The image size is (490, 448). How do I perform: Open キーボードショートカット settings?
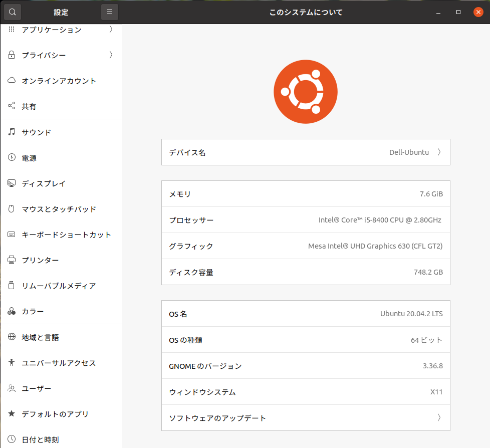[x=61, y=235]
